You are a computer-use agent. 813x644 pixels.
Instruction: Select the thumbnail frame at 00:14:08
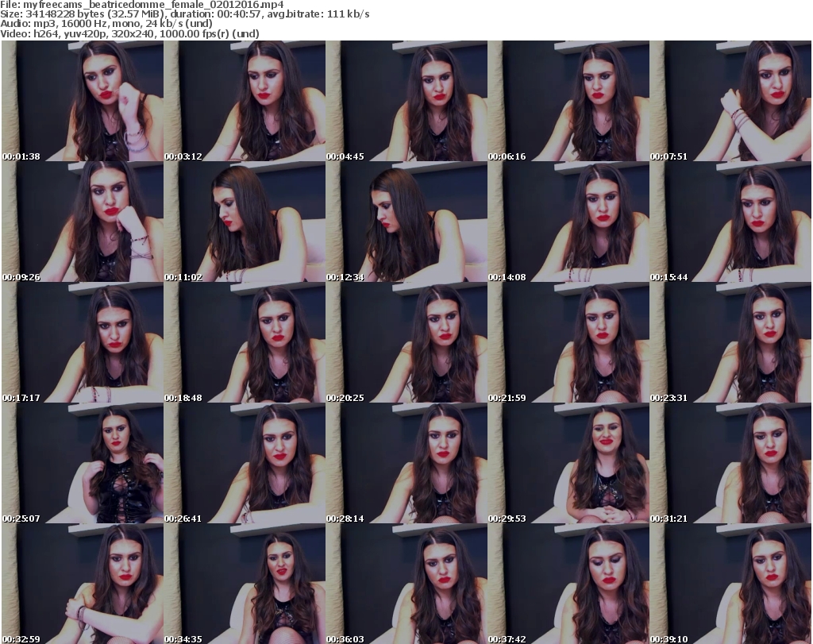point(568,222)
